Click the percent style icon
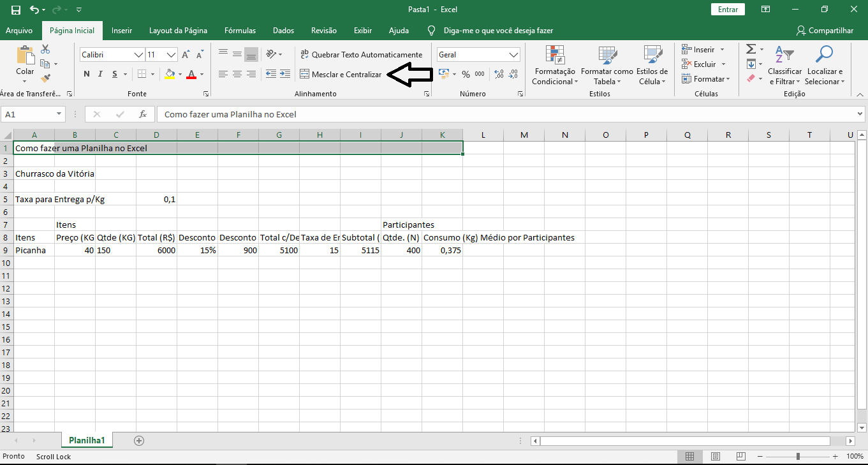Image resolution: width=868 pixels, height=465 pixels. [466, 75]
